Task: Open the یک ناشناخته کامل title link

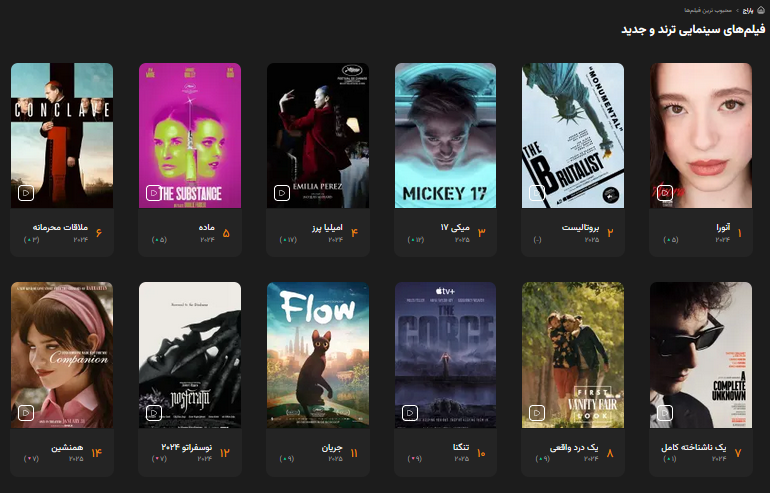Action: click(x=693, y=447)
